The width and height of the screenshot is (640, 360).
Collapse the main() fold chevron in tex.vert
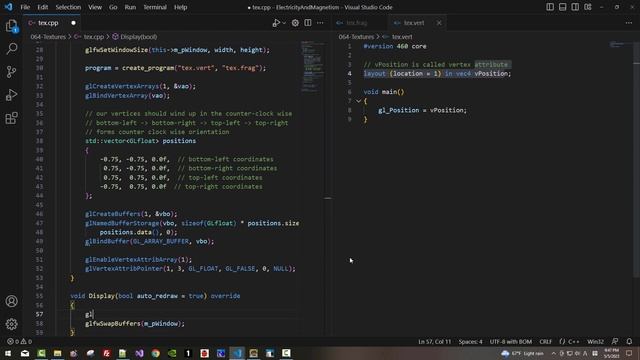(358, 101)
